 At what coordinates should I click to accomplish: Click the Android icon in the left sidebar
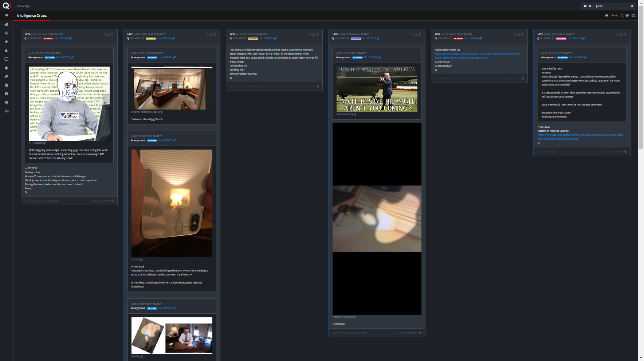(x=6, y=42)
